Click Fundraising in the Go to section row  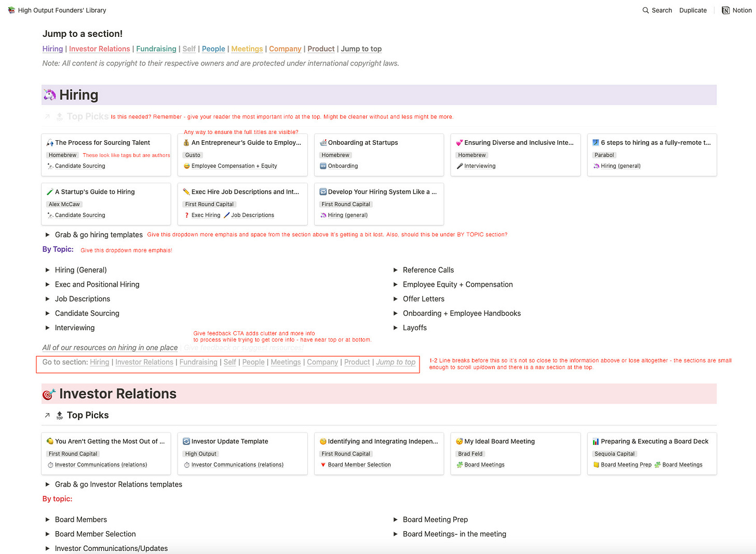[198, 362]
